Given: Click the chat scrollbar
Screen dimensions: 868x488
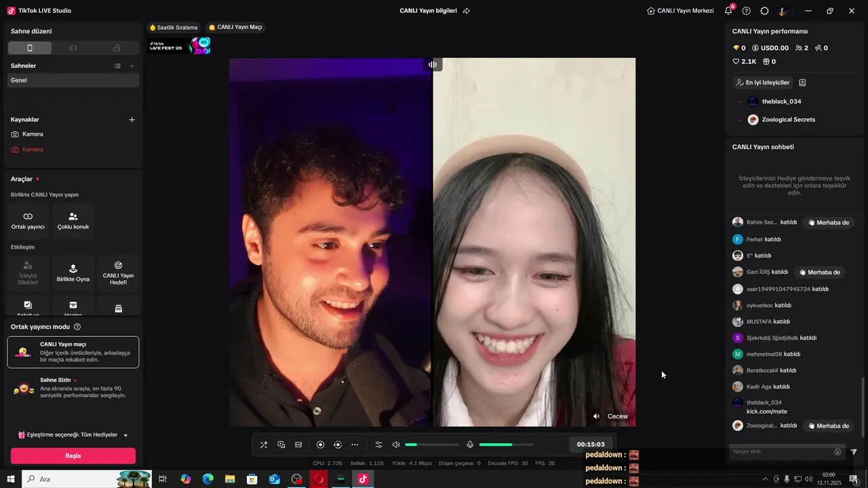Looking at the screenshot, I should click(863, 407).
